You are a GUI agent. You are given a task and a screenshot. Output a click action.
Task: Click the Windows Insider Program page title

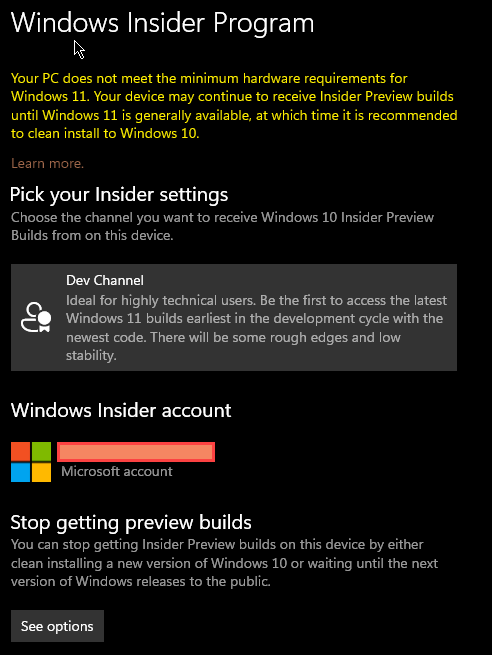[162, 23]
